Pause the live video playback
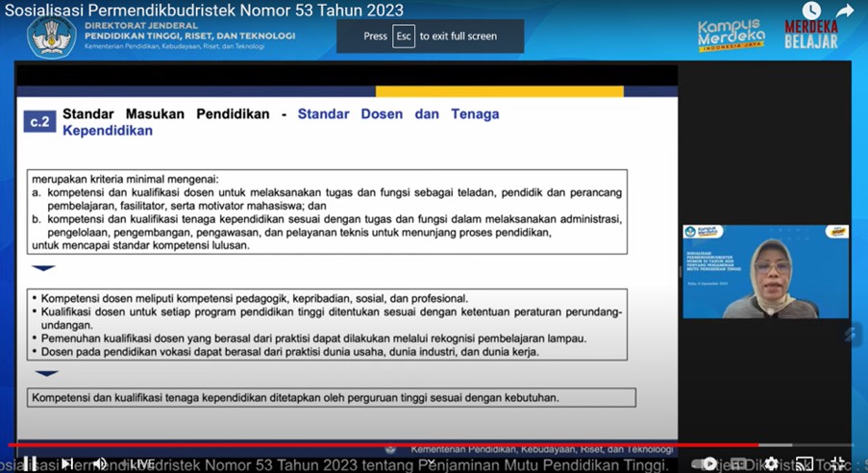Screen dimensions: 868x473 click(31, 463)
